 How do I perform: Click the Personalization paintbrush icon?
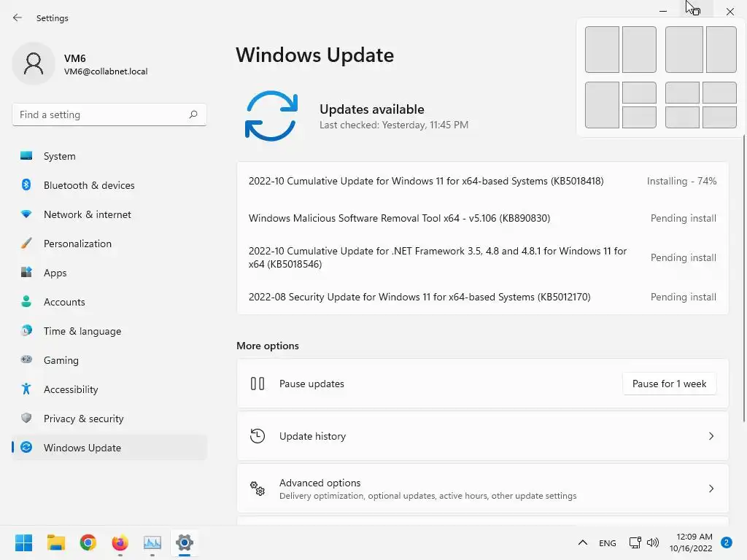click(x=26, y=244)
